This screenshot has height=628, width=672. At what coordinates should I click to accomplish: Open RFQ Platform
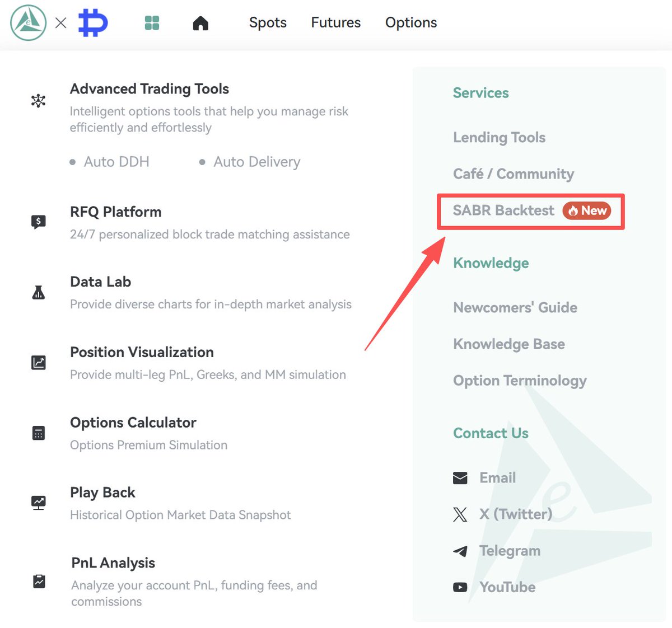pos(116,212)
